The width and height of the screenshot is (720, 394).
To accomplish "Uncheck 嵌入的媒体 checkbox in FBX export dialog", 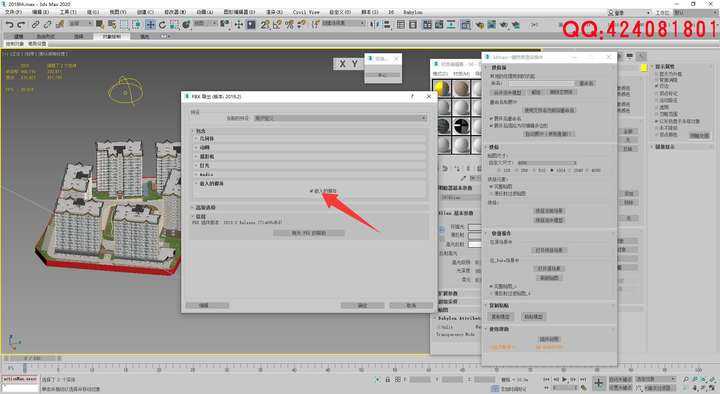I will 312,191.
